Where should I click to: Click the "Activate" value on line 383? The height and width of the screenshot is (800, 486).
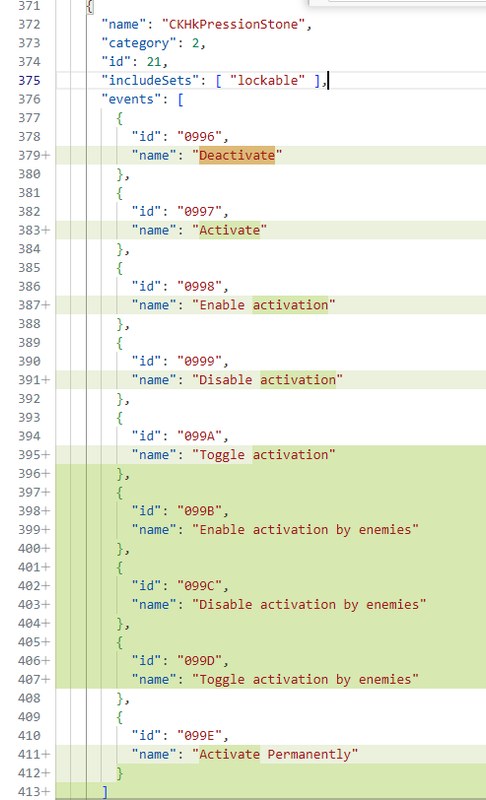(229, 230)
